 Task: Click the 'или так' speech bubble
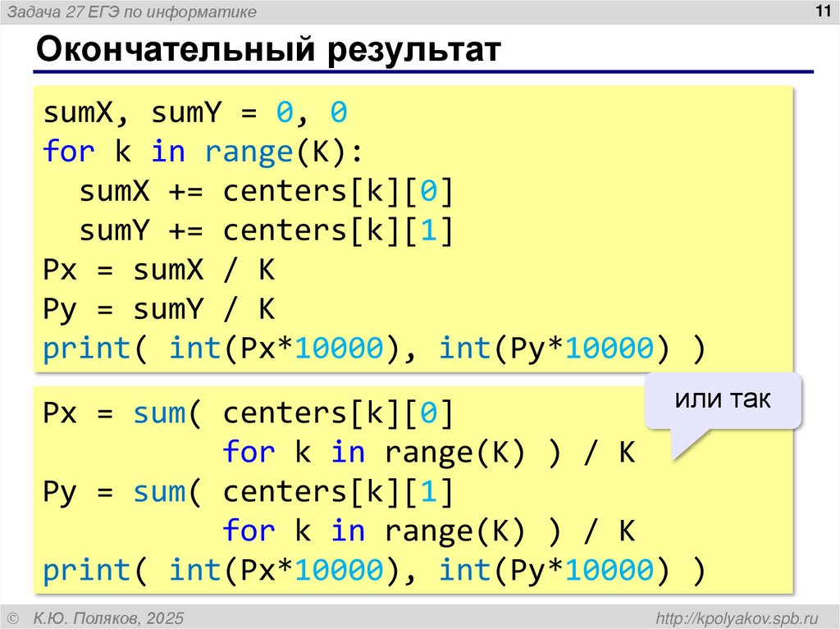723,399
